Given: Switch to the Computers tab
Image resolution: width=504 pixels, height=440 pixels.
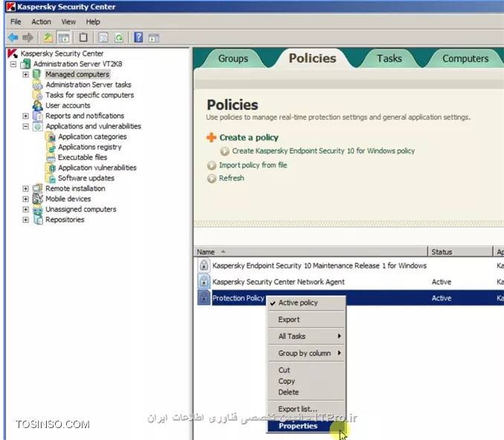Looking at the screenshot, I should [465, 59].
